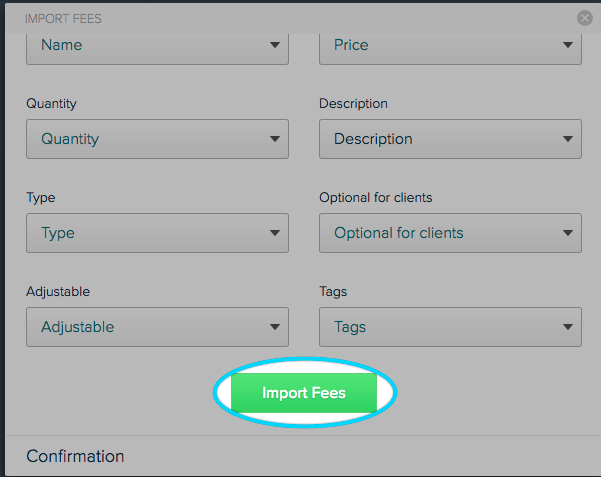The image size is (601, 477).
Task: Click the caret icon in Quantity select
Action: pos(275,139)
